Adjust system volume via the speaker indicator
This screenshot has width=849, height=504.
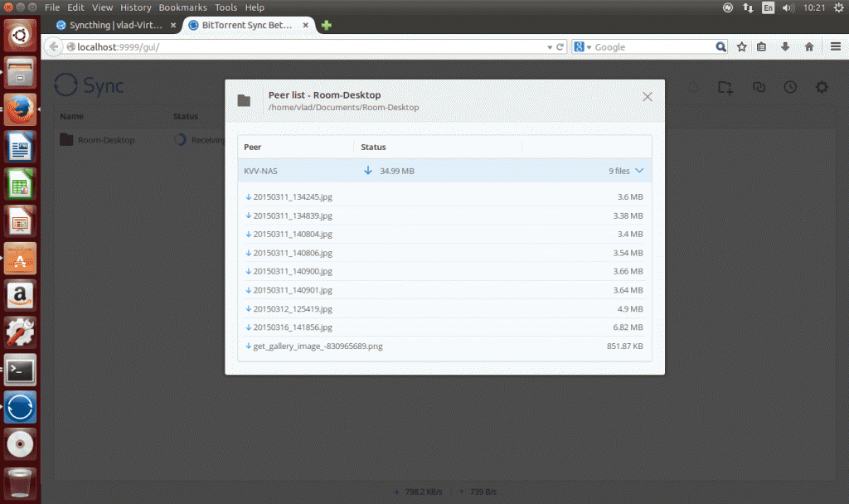click(x=786, y=7)
